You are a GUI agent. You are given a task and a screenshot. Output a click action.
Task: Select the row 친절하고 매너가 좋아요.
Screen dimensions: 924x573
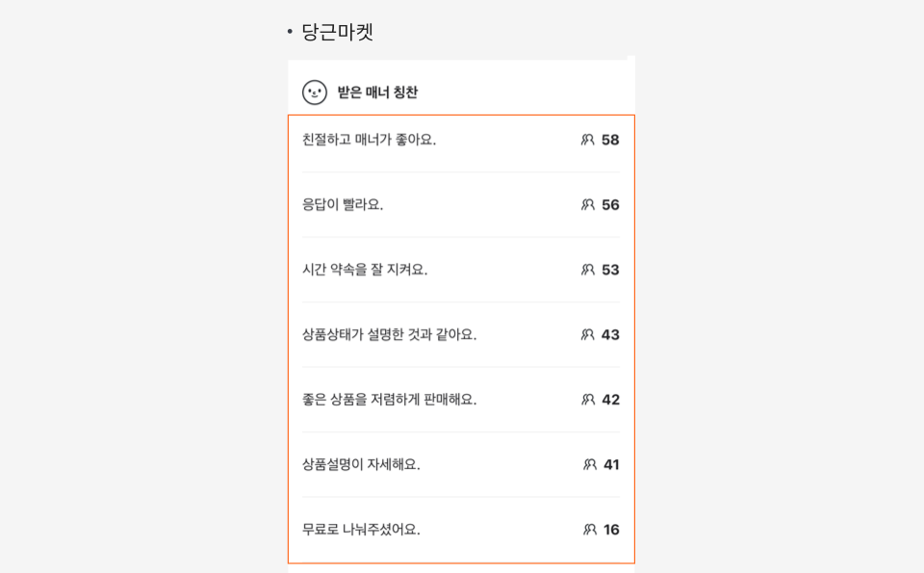pyautogui.click(x=461, y=141)
